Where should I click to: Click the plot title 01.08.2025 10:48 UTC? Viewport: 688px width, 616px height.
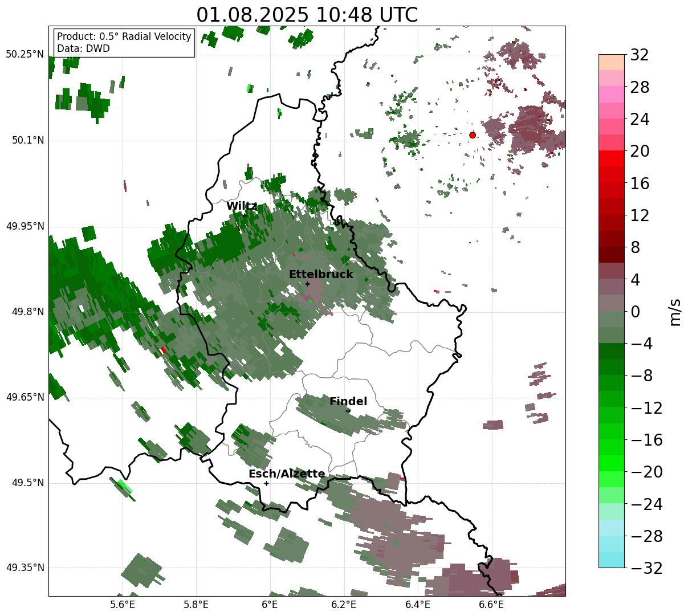tap(307, 15)
